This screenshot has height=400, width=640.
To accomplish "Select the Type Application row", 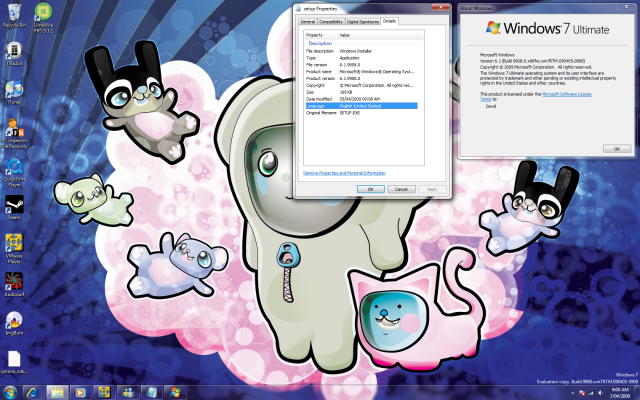I will pos(361,58).
